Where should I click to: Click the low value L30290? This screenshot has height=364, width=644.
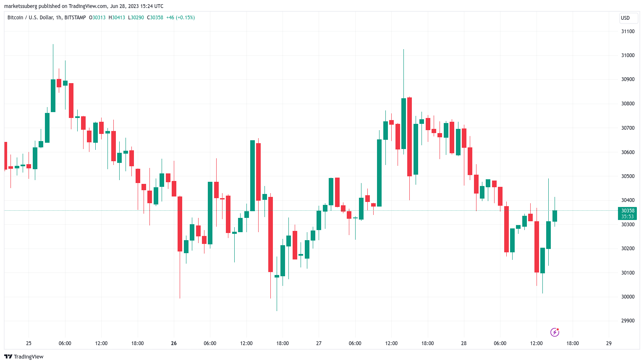(x=136, y=18)
